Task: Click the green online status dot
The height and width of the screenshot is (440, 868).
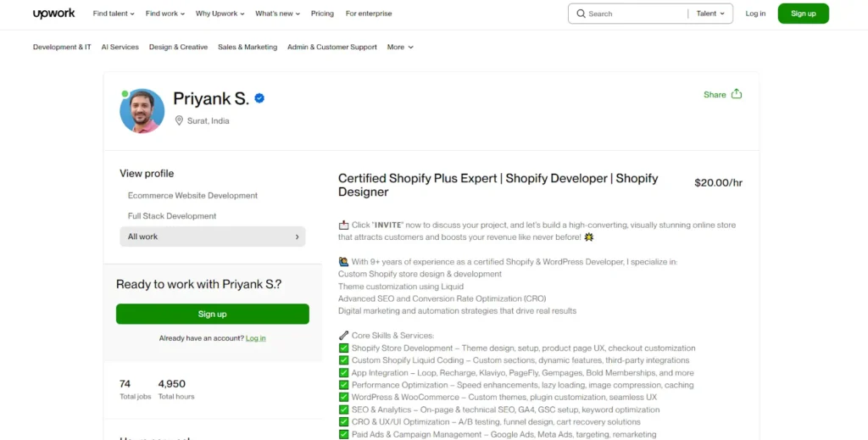Action: (125, 93)
